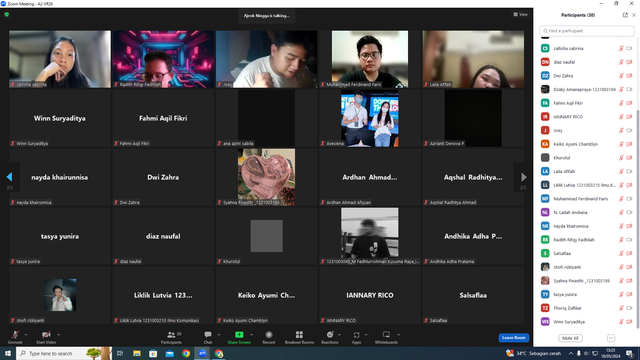The height and width of the screenshot is (360, 640).
Task: Open Breakout Rooms icon
Action: pyautogui.click(x=299, y=335)
